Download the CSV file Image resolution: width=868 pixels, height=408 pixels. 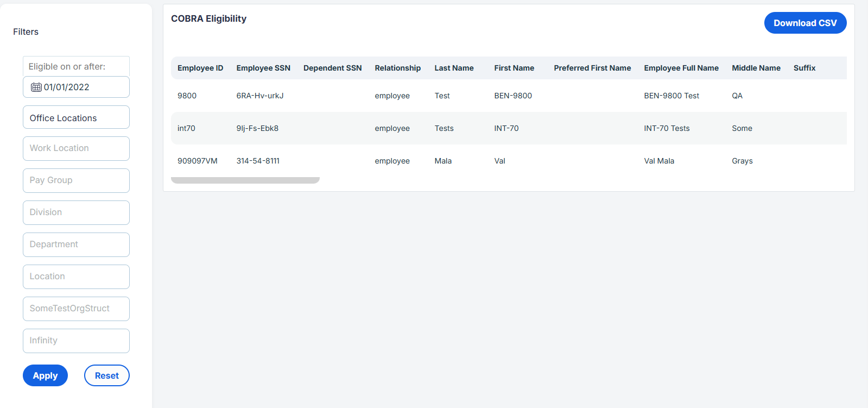pos(805,23)
